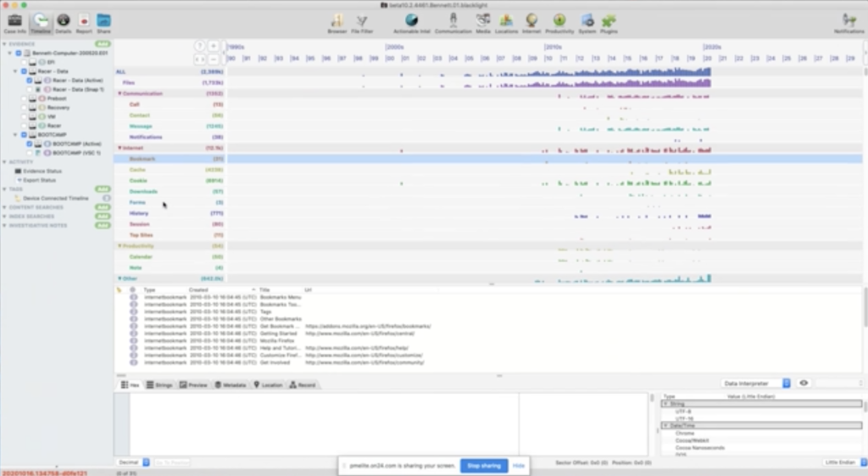
Task: Open the Notifications panel
Action: [x=849, y=22]
